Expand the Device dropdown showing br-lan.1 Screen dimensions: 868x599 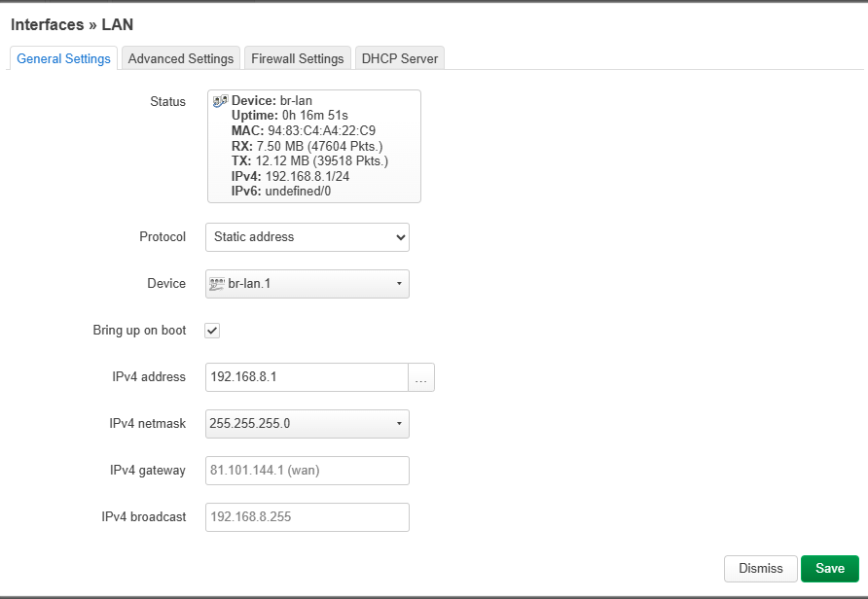[x=307, y=284]
